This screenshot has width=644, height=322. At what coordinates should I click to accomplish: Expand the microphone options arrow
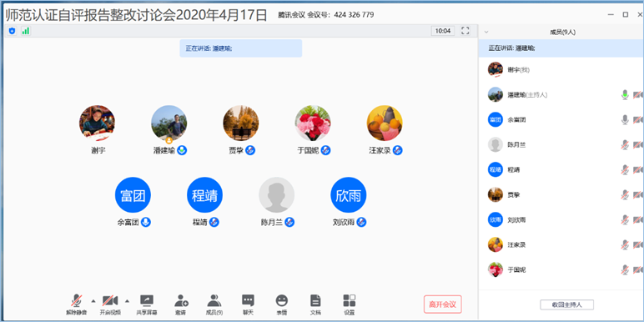point(93,301)
